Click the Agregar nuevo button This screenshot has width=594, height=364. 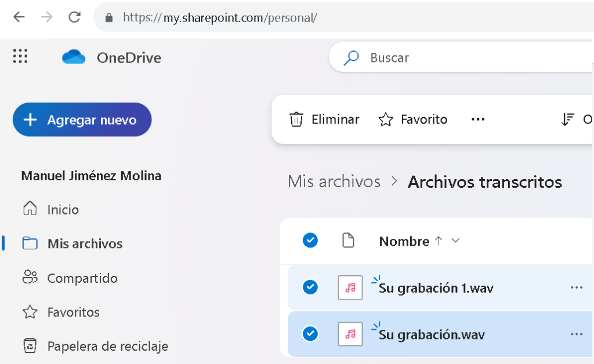(82, 119)
